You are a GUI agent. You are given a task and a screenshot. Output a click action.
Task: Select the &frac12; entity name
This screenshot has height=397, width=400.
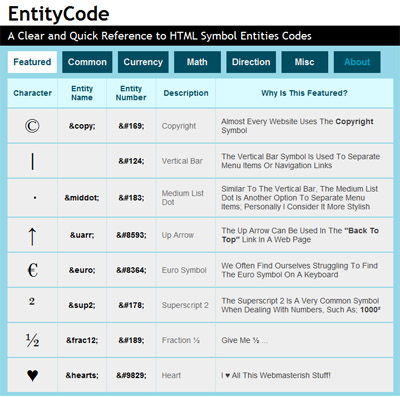click(x=82, y=340)
